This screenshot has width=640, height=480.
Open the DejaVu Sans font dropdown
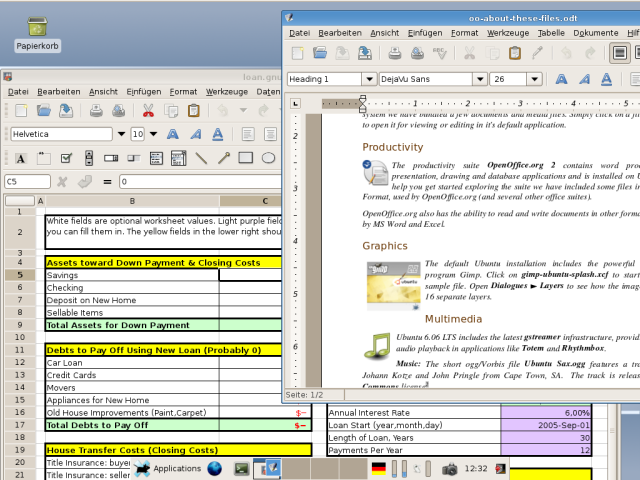pyautogui.click(x=480, y=79)
